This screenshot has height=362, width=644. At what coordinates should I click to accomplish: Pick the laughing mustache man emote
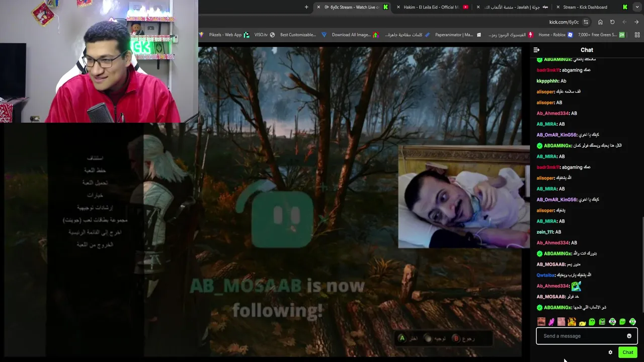click(541, 322)
